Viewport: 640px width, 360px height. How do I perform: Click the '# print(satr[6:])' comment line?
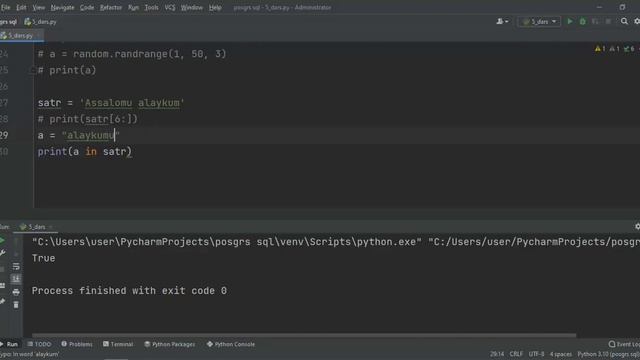[88, 119]
